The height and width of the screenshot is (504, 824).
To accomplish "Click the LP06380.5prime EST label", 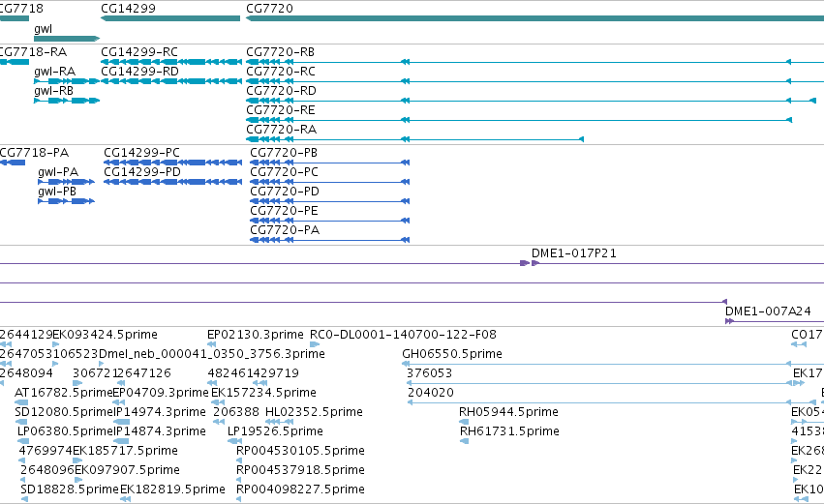I will [65, 432].
